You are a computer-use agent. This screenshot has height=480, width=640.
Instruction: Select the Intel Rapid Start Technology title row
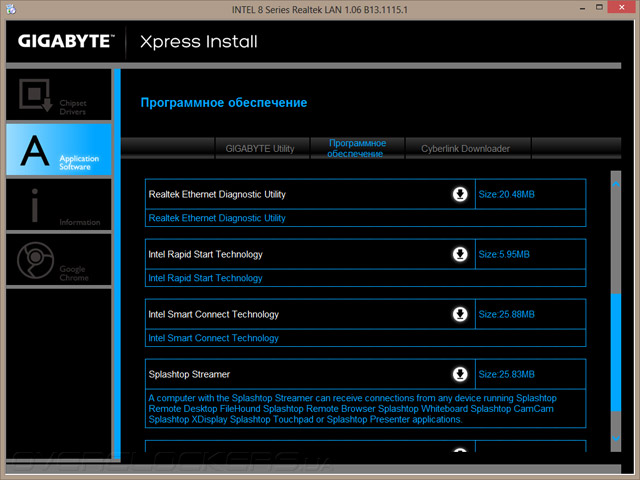[x=310, y=254]
